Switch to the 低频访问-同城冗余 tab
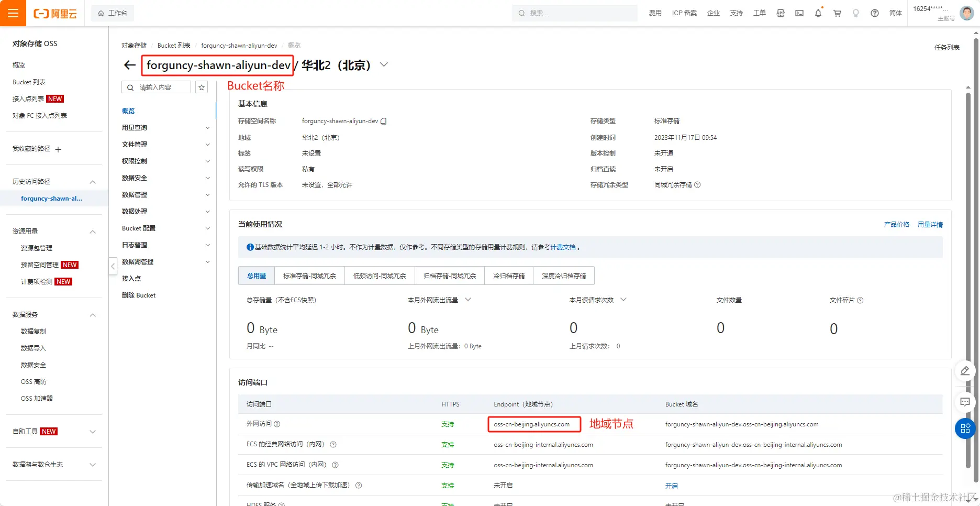Image resolution: width=980 pixels, height=506 pixels. tap(380, 276)
